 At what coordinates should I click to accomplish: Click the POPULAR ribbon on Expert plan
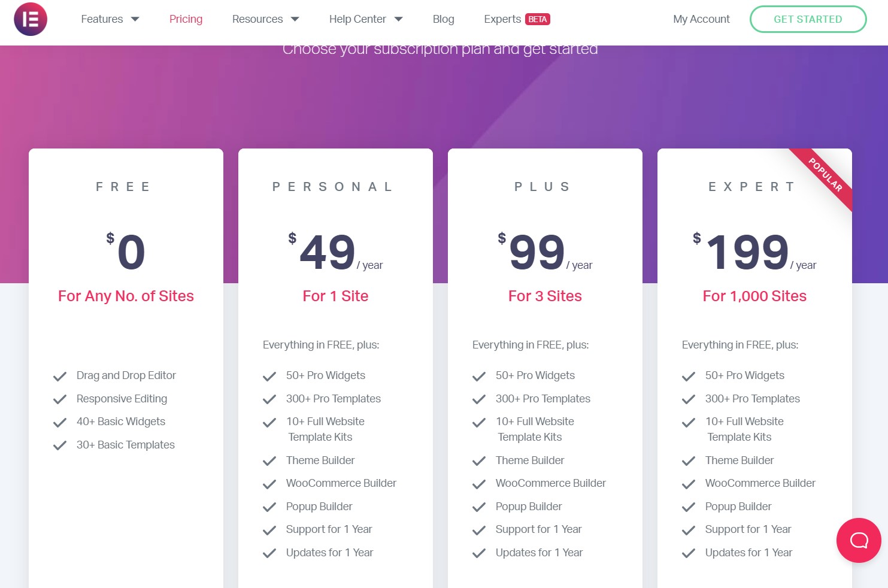click(x=825, y=175)
